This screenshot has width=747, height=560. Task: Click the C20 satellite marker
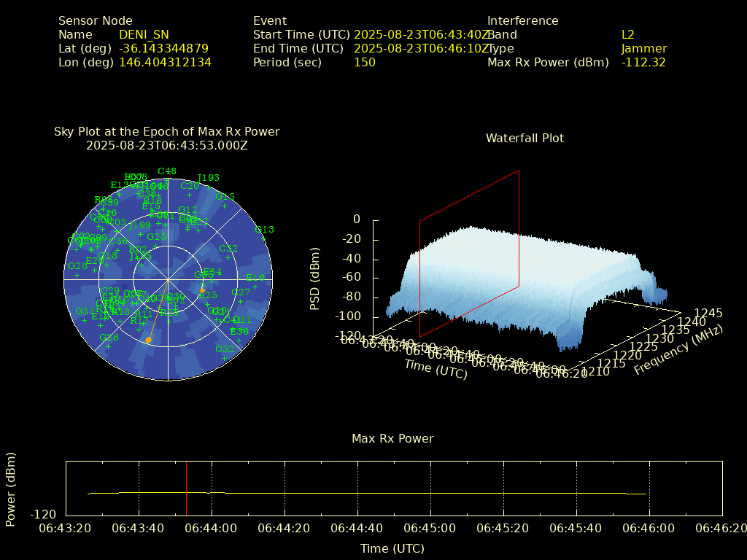tap(189, 195)
